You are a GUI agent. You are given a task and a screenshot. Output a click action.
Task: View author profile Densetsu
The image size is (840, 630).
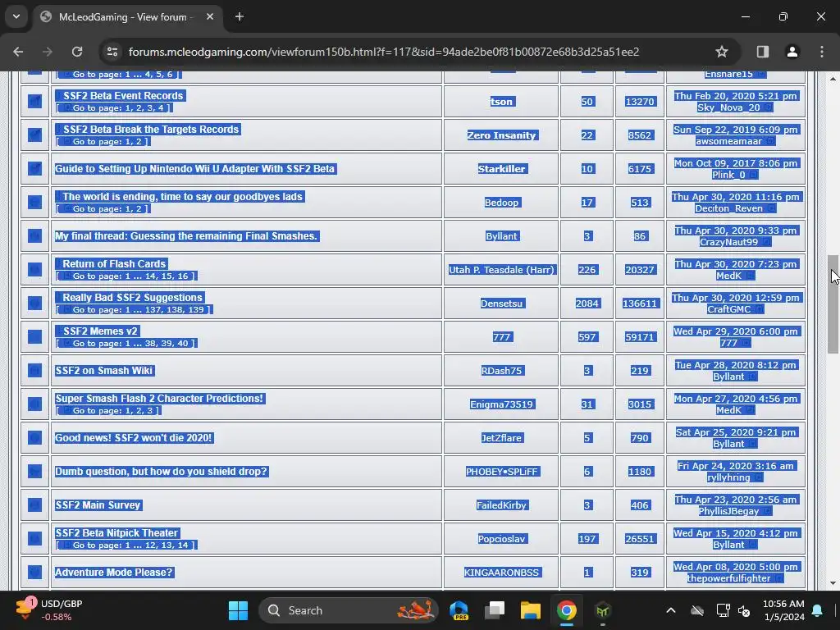501,304
